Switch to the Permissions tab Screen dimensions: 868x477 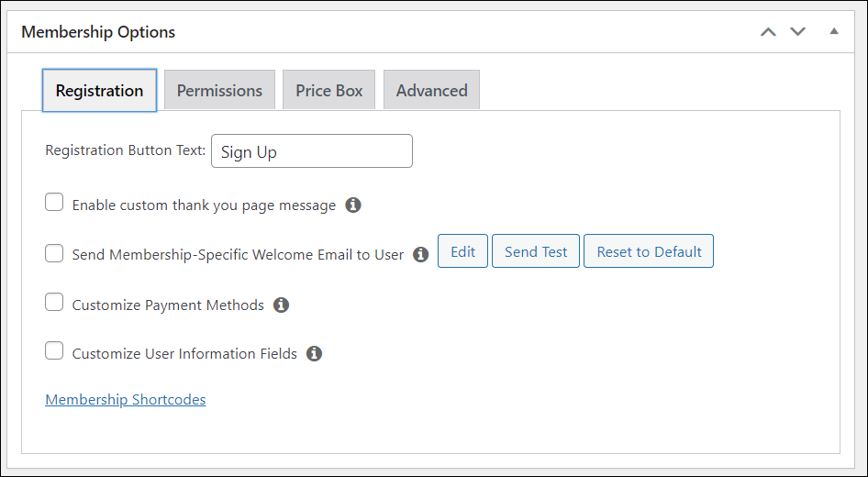coord(219,90)
